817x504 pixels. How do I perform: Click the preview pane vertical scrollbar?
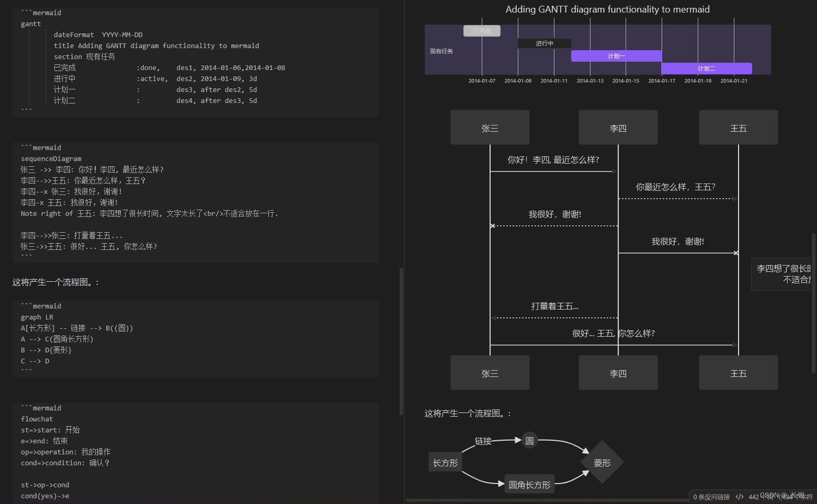(x=814, y=303)
